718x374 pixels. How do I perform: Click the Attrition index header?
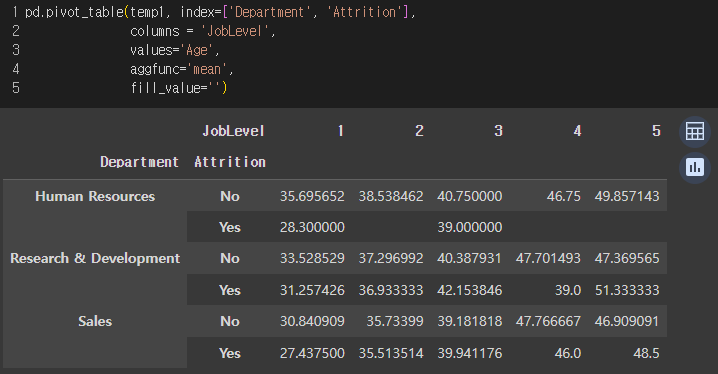(x=230, y=162)
